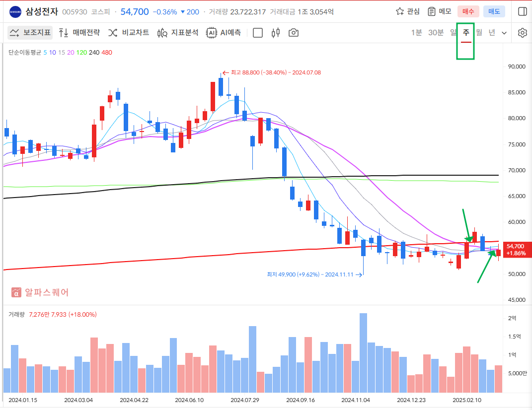Click the 120 moving average label
Screen dimensions: 532x410
click(x=81, y=53)
